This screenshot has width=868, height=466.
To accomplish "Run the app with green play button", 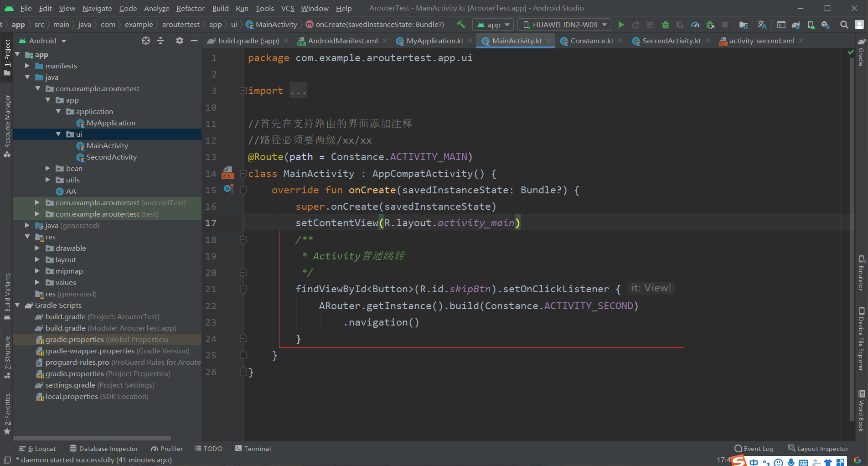I will tap(621, 25).
